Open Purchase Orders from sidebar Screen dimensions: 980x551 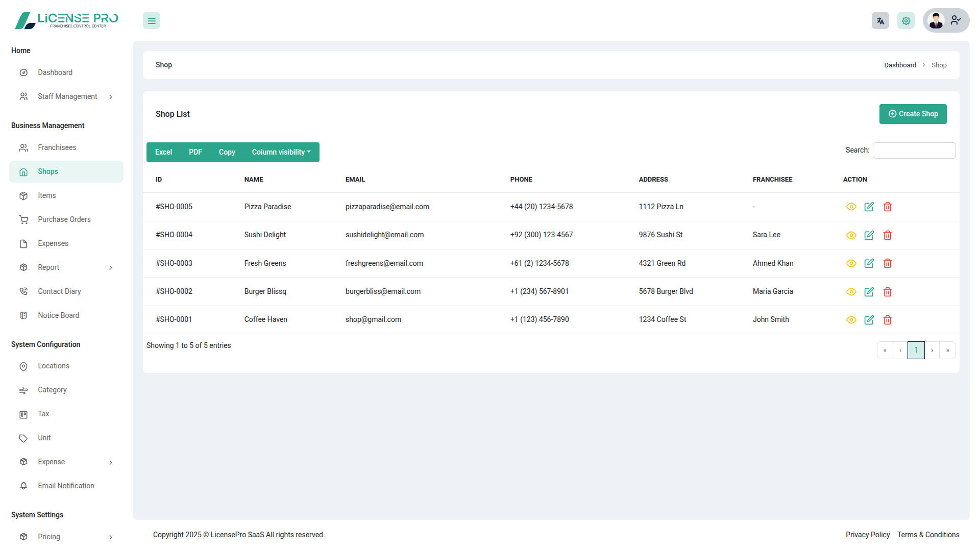click(x=64, y=219)
